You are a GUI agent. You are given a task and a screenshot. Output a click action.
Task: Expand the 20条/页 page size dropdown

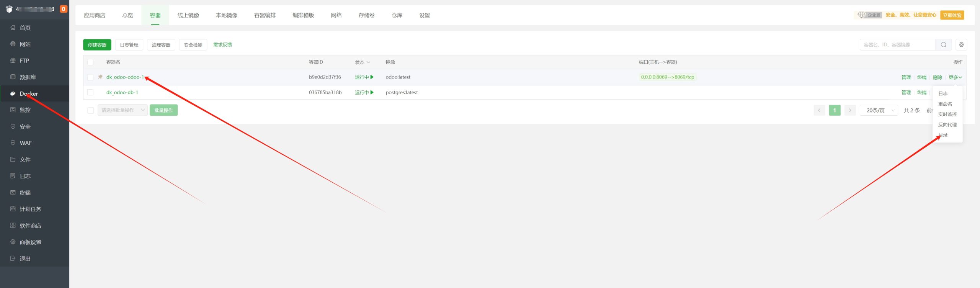[879, 110]
